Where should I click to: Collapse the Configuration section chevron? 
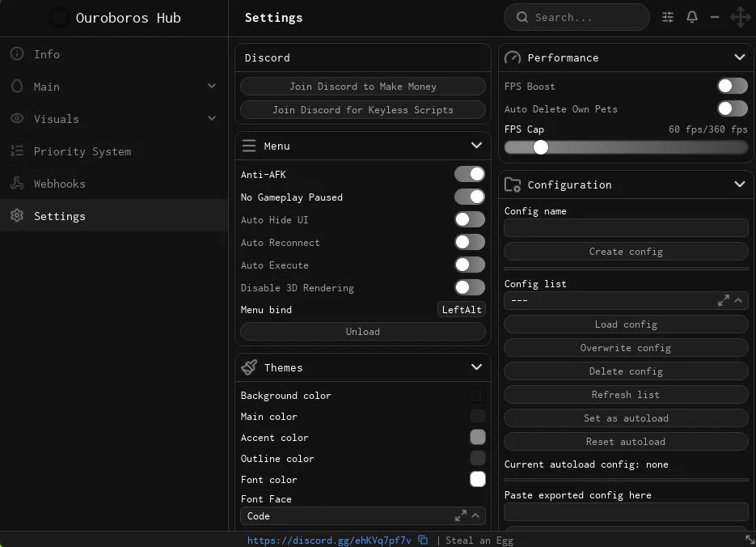pyautogui.click(x=740, y=184)
